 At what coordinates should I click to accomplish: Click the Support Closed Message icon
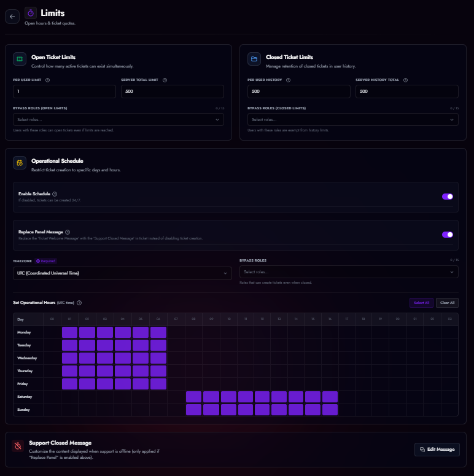[18, 446]
